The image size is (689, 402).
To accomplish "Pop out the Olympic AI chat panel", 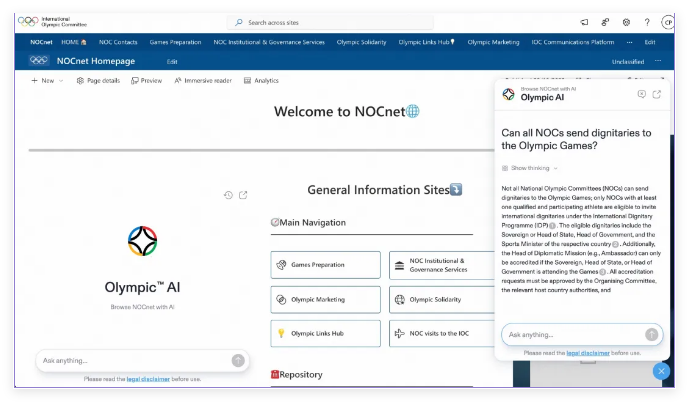I will (657, 94).
